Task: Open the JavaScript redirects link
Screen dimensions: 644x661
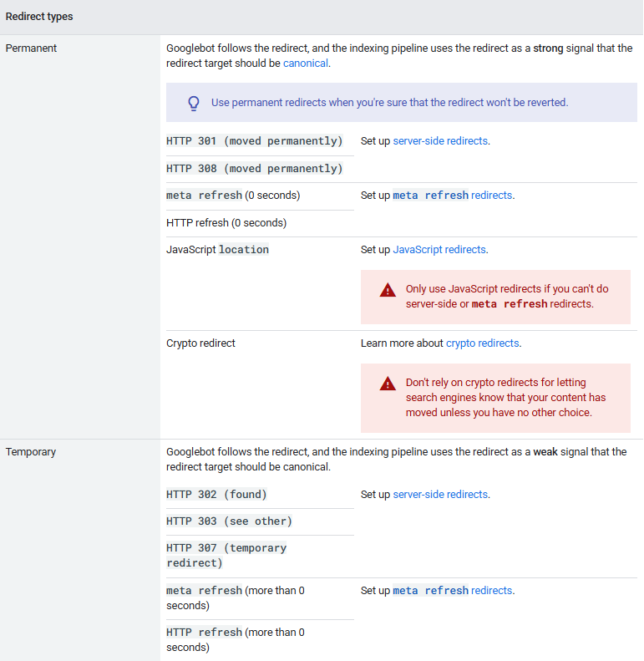Action: (x=439, y=250)
